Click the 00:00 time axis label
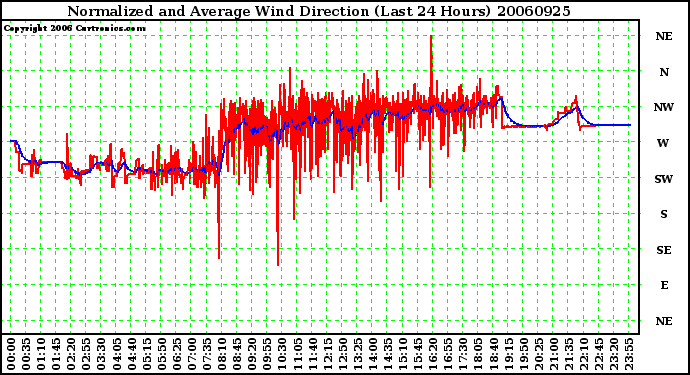Image resolution: width=690 pixels, height=375 pixels. tap(11, 354)
